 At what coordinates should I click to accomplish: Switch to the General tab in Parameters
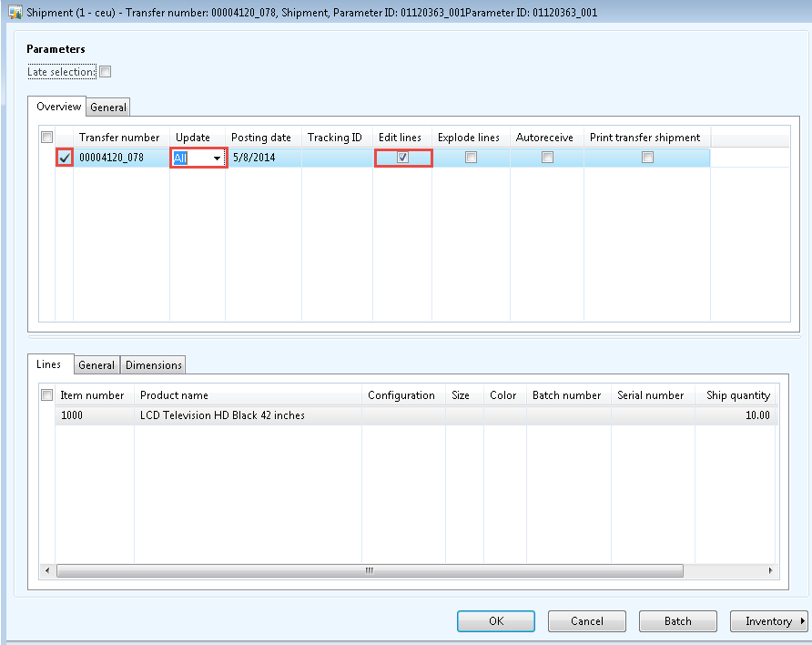pos(107,107)
